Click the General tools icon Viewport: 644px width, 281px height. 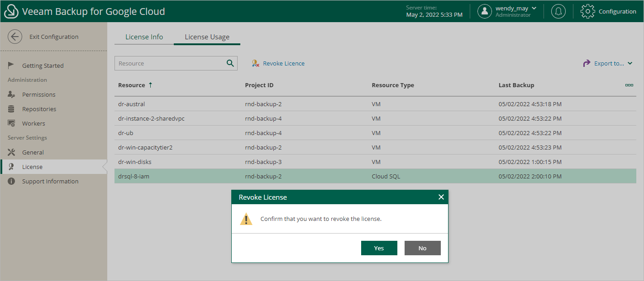click(12, 152)
